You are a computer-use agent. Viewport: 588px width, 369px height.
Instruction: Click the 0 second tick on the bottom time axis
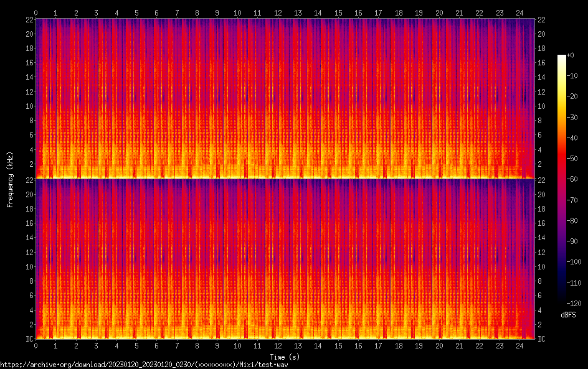36,346
